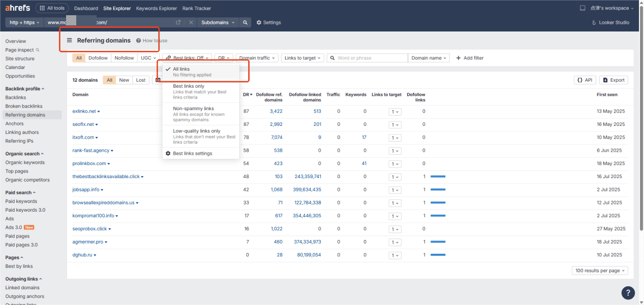Image resolution: width=644 pixels, height=305 pixels.
Task: Choose Non-spammy links option
Action: 200,114
